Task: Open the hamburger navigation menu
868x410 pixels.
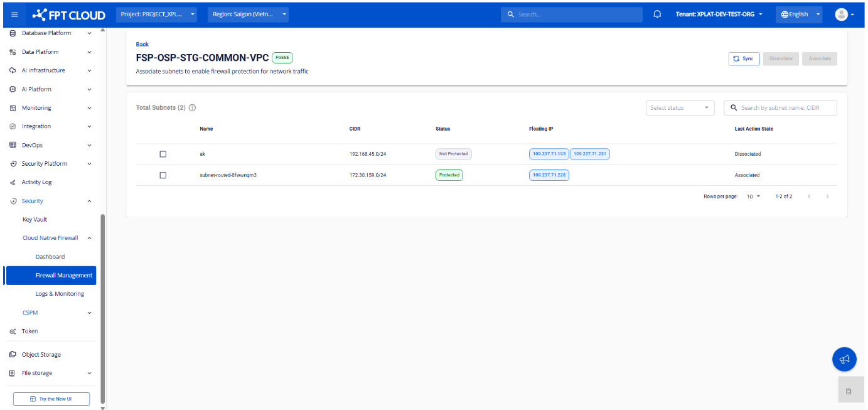Action: tap(14, 14)
